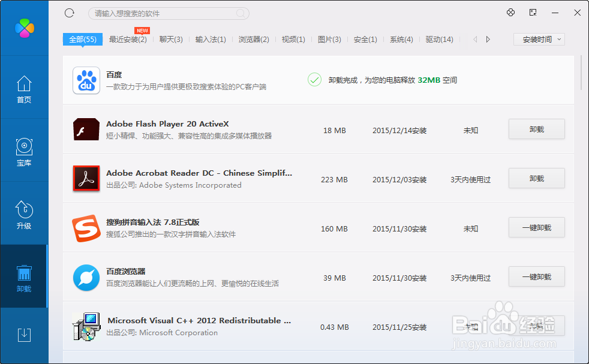The image size is (589, 364).
Task: Open the skin theme icon in title bar
Action: pyautogui.click(x=510, y=13)
